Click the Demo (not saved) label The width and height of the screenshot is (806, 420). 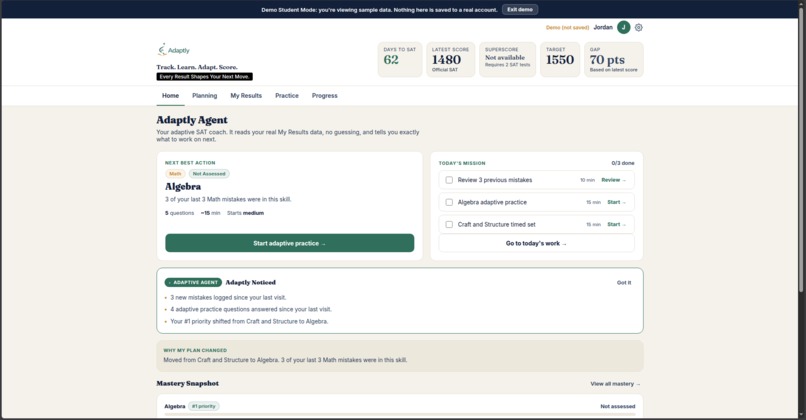click(x=567, y=27)
